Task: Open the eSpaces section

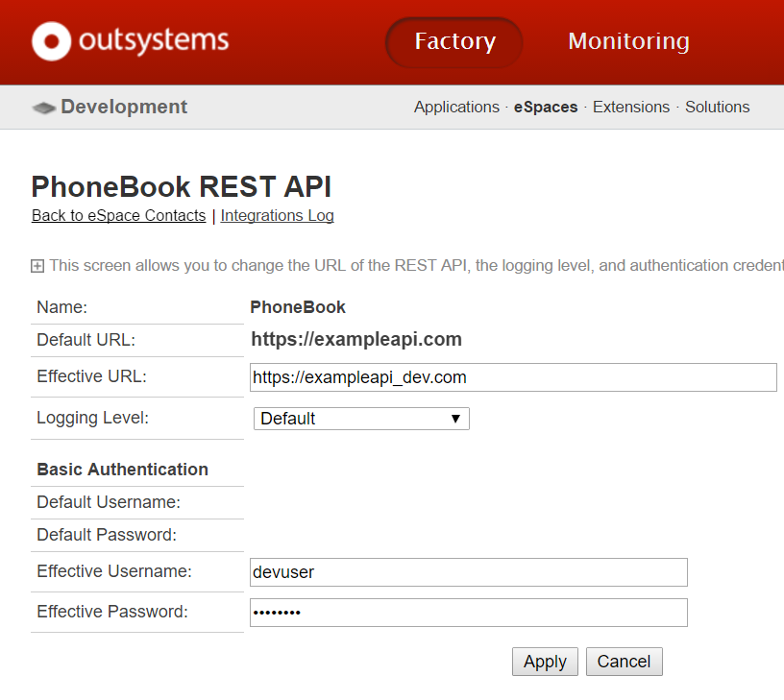Action: pos(545,107)
